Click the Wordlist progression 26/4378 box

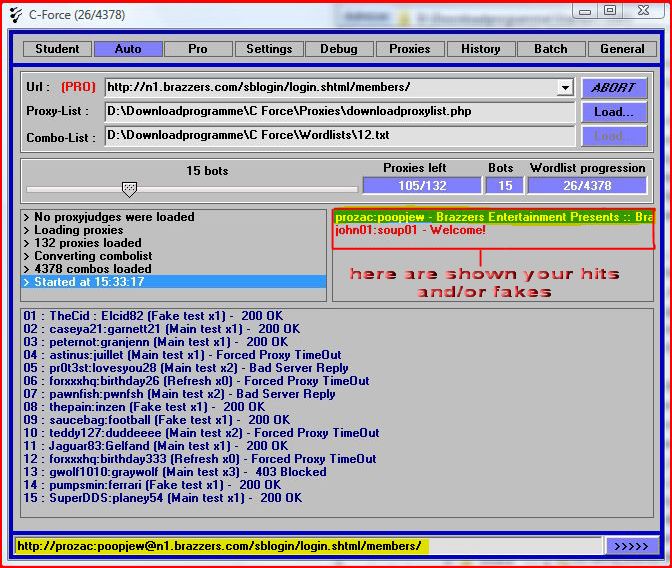(x=587, y=186)
